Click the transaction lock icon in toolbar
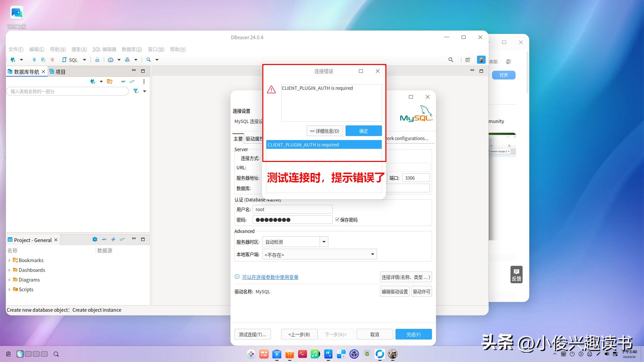This screenshot has height=362, width=644. pyautogui.click(x=97, y=60)
